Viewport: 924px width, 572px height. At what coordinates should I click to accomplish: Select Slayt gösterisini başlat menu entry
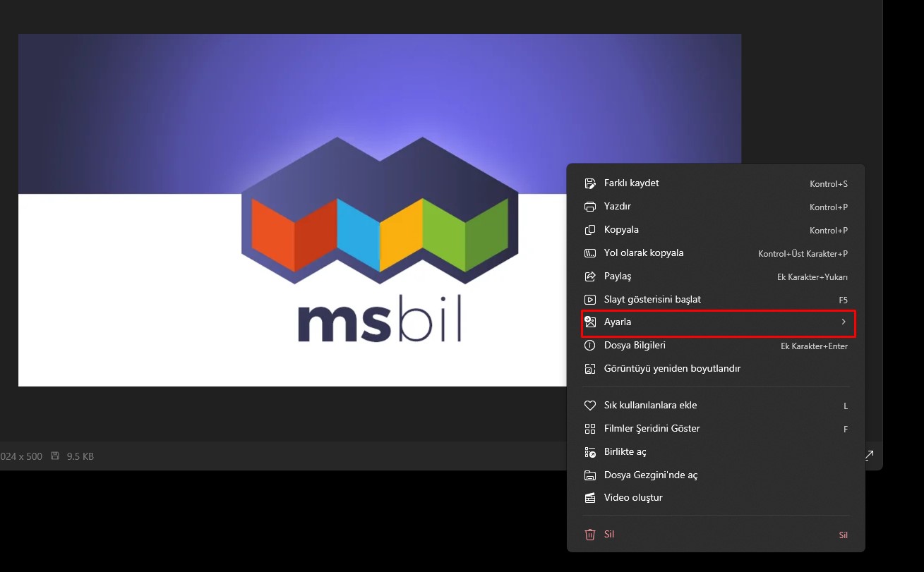(716, 300)
